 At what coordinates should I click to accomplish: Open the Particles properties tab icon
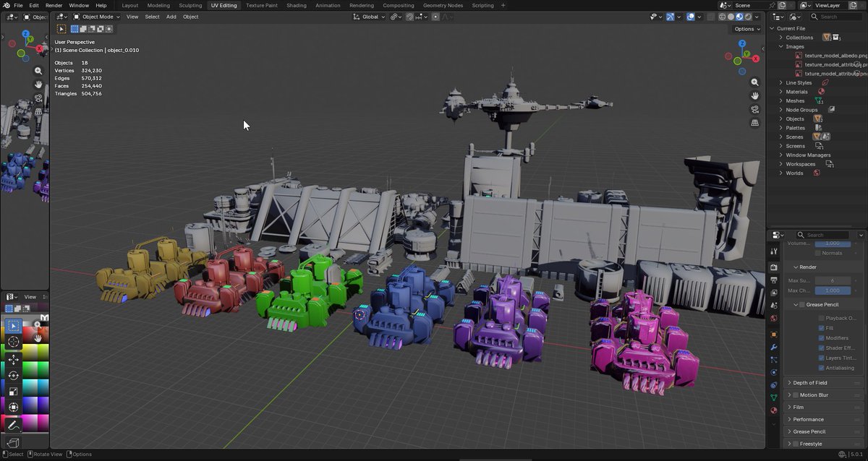tap(773, 360)
